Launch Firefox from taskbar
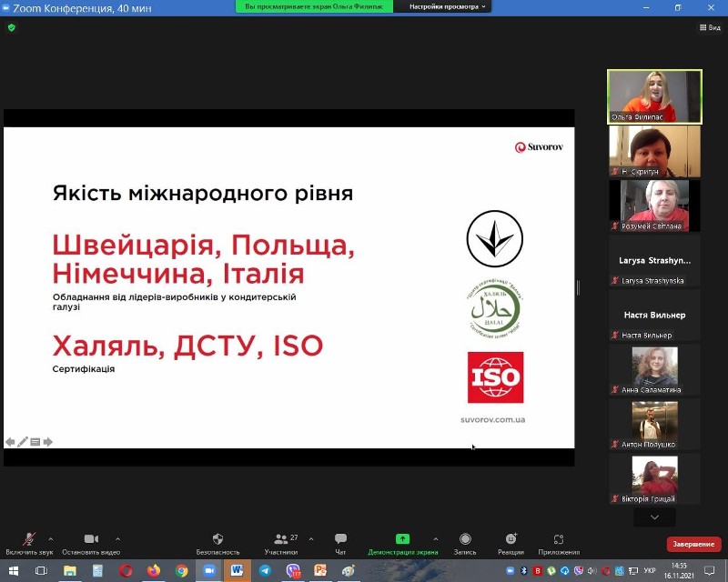The height and width of the screenshot is (582, 728). pyautogui.click(x=153, y=570)
